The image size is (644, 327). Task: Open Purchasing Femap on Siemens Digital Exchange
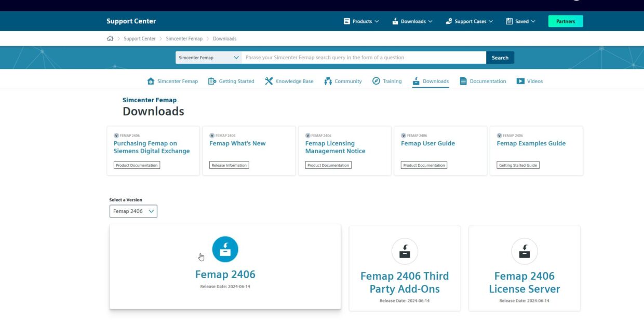pos(152,147)
